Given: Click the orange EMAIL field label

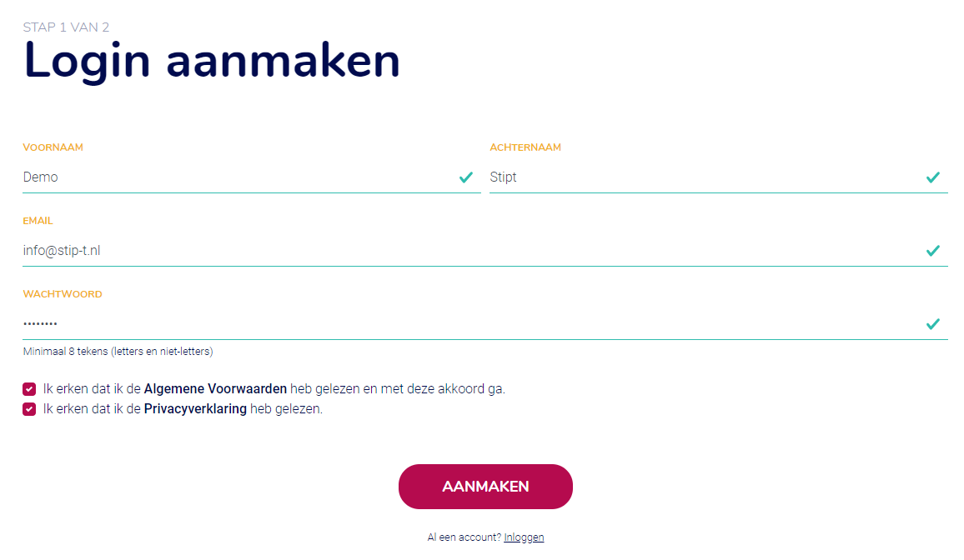Looking at the screenshot, I should (38, 221).
